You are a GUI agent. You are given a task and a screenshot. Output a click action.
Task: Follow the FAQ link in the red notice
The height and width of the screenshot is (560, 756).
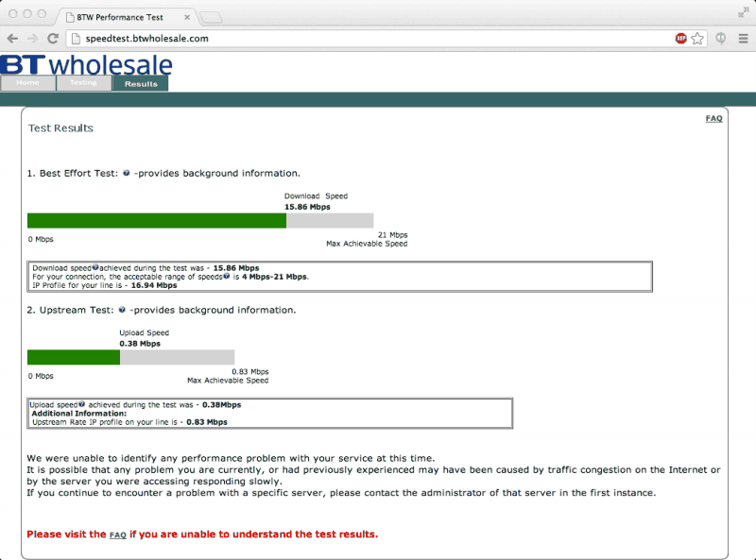coord(117,535)
